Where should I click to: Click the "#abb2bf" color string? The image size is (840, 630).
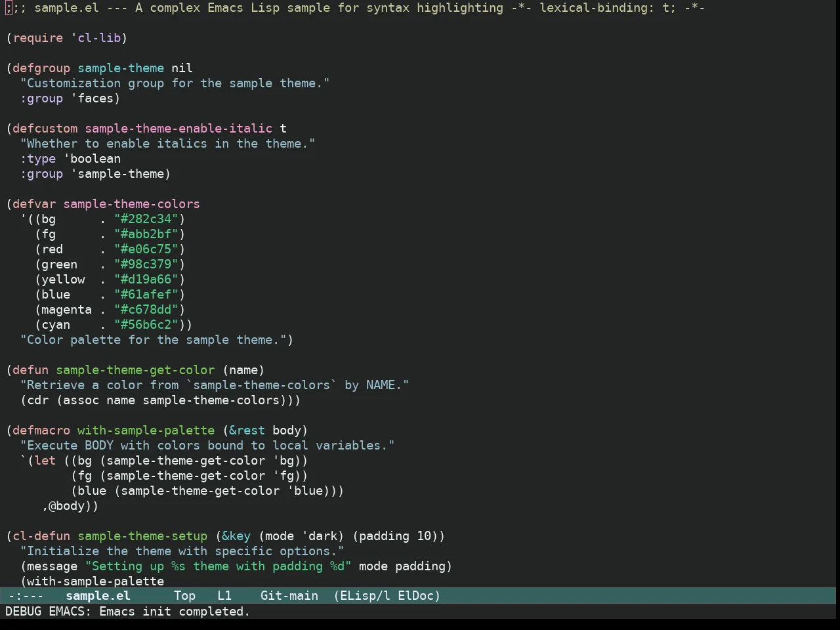[x=146, y=234]
